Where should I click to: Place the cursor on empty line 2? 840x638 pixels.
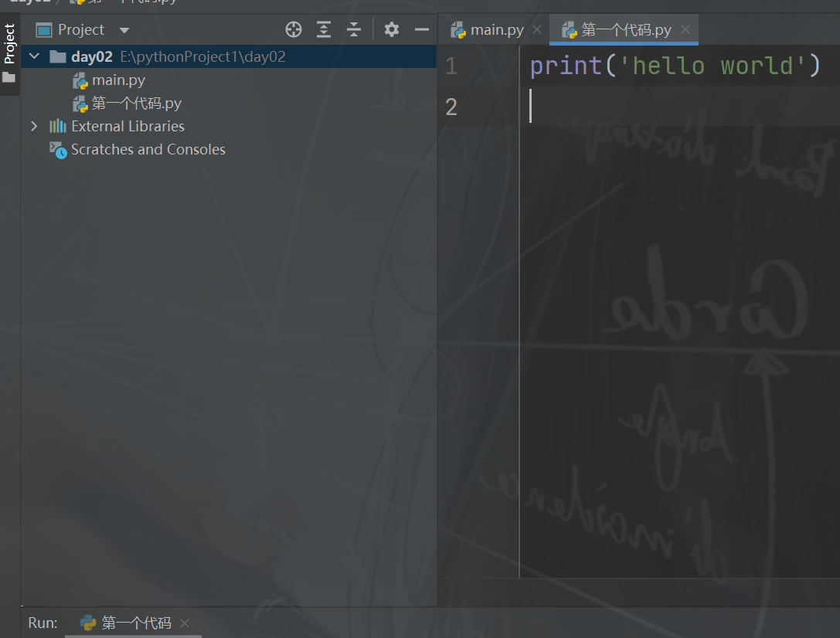(x=679, y=106)
